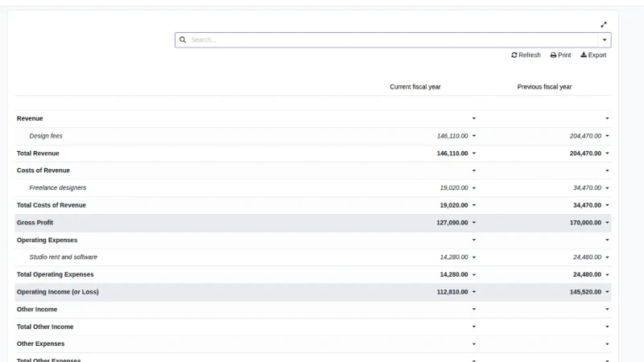
Task: Select the Freelance designers account line
Action: (58, 188)
